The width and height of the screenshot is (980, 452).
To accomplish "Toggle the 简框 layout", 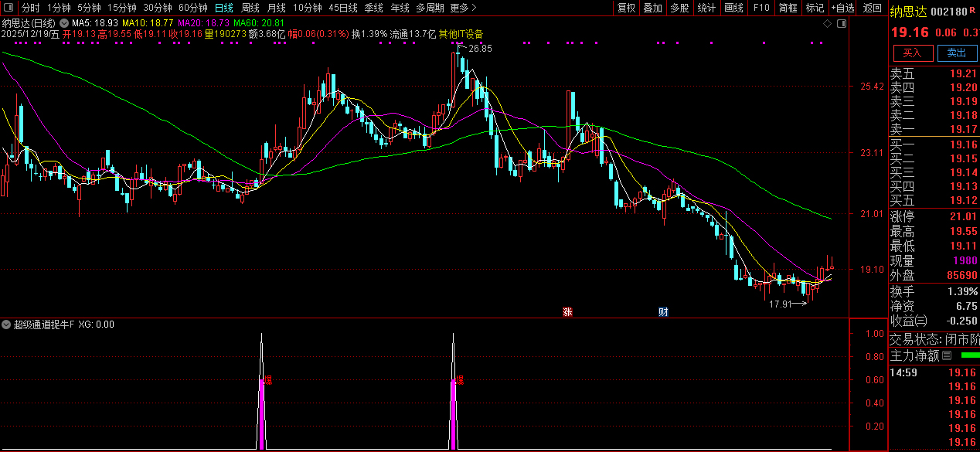I will pyautogui.click(x=788, y=8).
